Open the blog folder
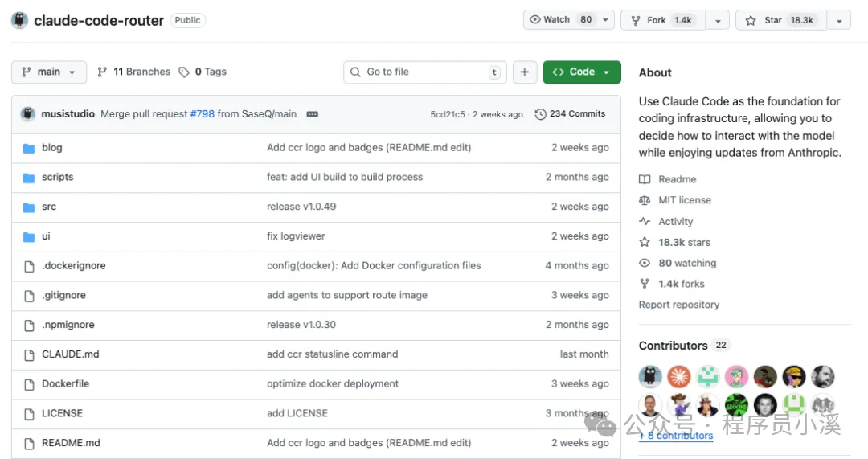Image resolution: width=868 pixels, height=459 pixels. coord(52,147)
